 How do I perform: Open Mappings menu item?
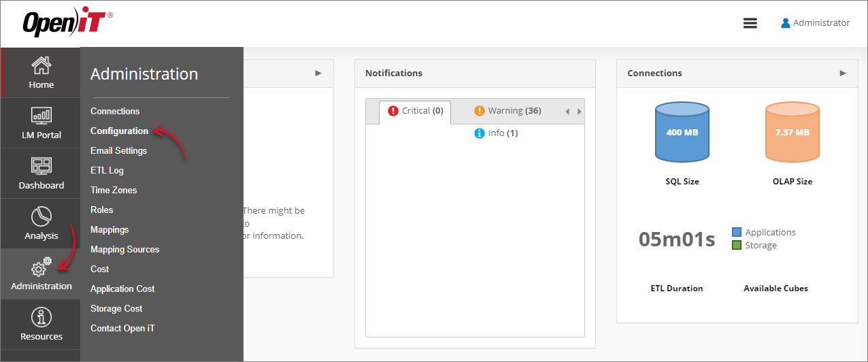(110, 229)
